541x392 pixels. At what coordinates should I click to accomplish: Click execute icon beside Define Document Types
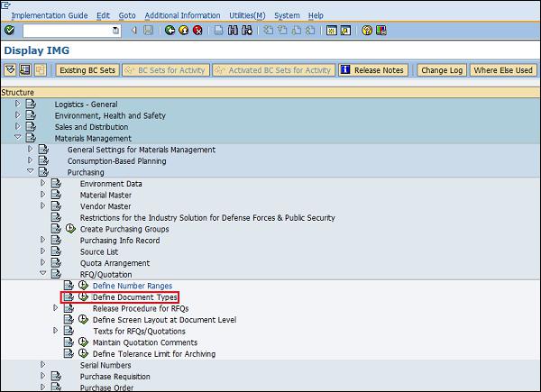point(83,296)
